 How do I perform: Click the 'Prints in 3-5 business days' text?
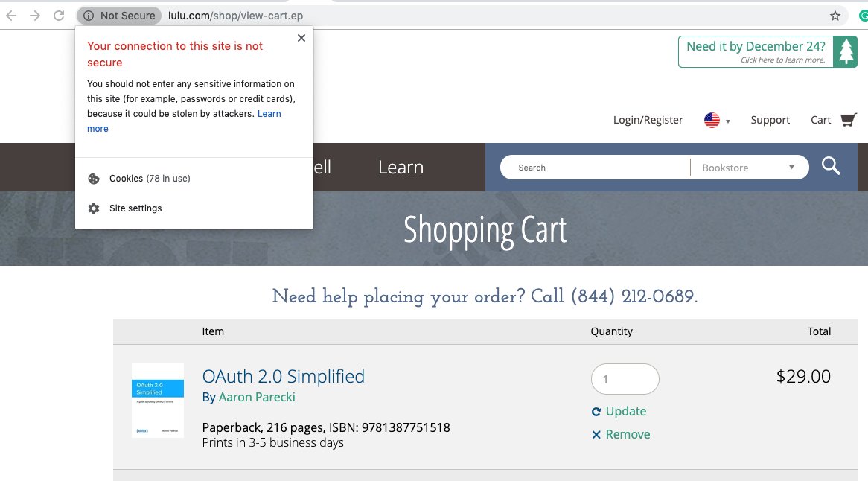click(x=273, y=443)
